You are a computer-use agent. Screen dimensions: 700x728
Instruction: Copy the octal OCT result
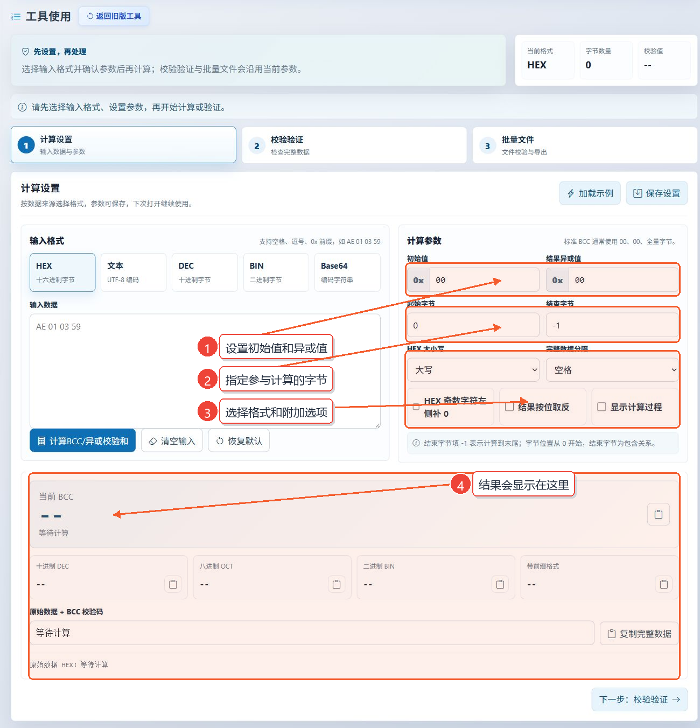pos(337,584)
